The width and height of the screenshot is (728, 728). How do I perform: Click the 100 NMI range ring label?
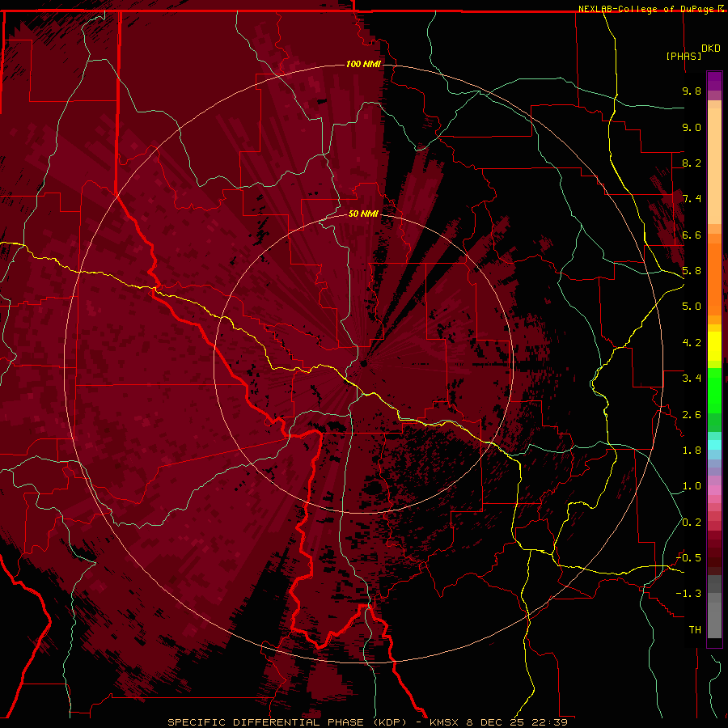coord(363,64)
